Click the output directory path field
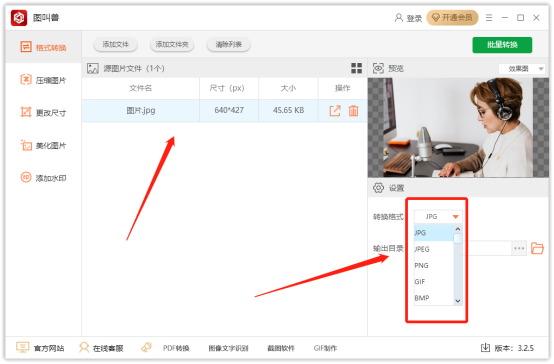The image size is (554, 364). [489, 248]
